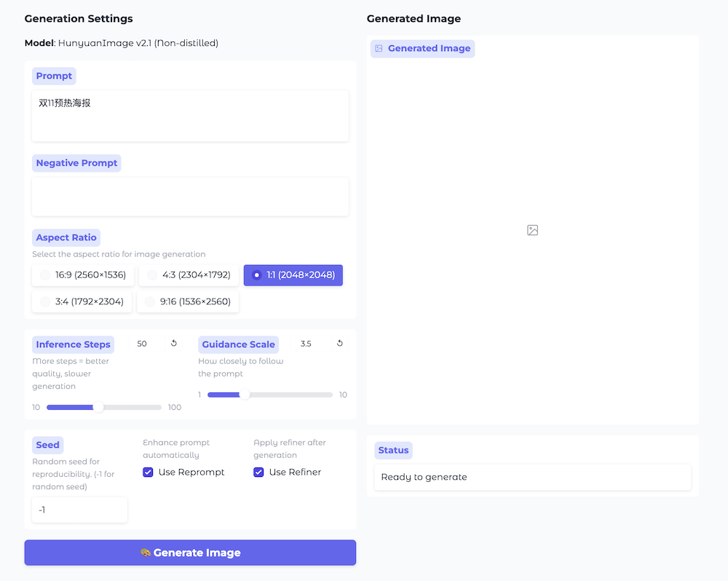
Task: Click the Generated Image label icon
Action: point(379,49)
